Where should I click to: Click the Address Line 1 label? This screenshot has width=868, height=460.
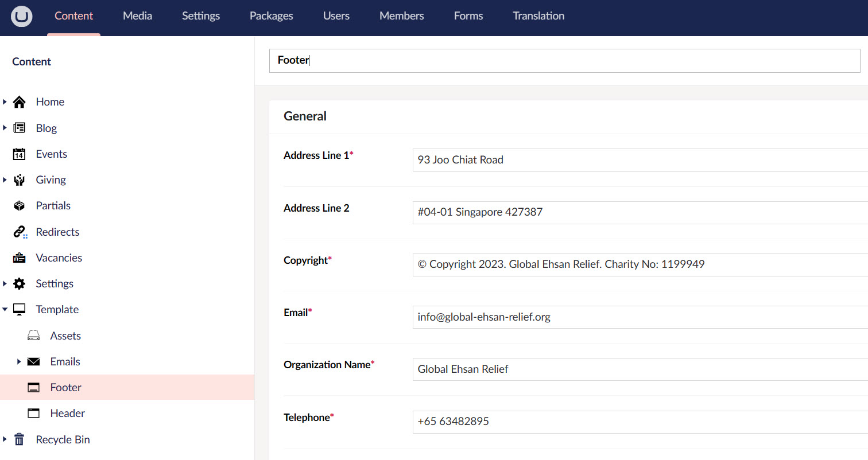pyautogui.click(x=316, y=155)
